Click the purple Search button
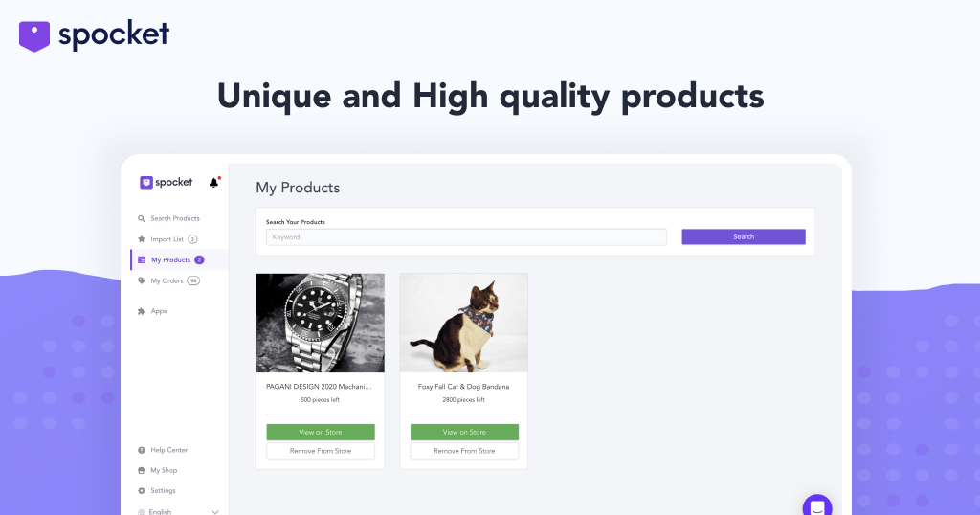The image size is (980, 515). pos(743,236)
